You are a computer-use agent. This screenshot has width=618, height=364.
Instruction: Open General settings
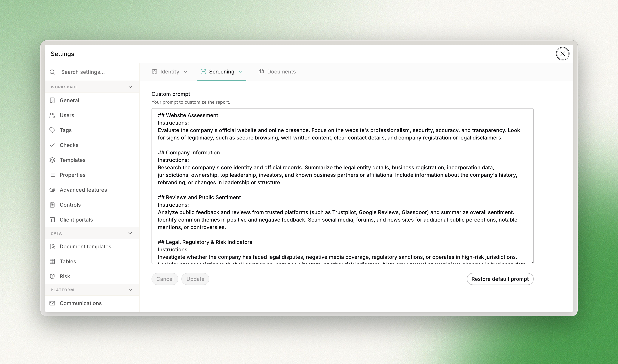(92, 100)
